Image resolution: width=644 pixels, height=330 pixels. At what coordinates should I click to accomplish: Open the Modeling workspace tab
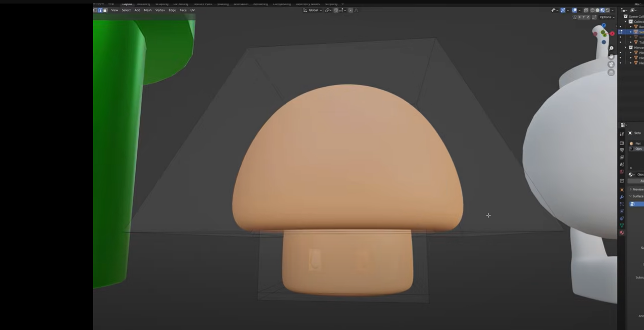(x=144, y=4)
